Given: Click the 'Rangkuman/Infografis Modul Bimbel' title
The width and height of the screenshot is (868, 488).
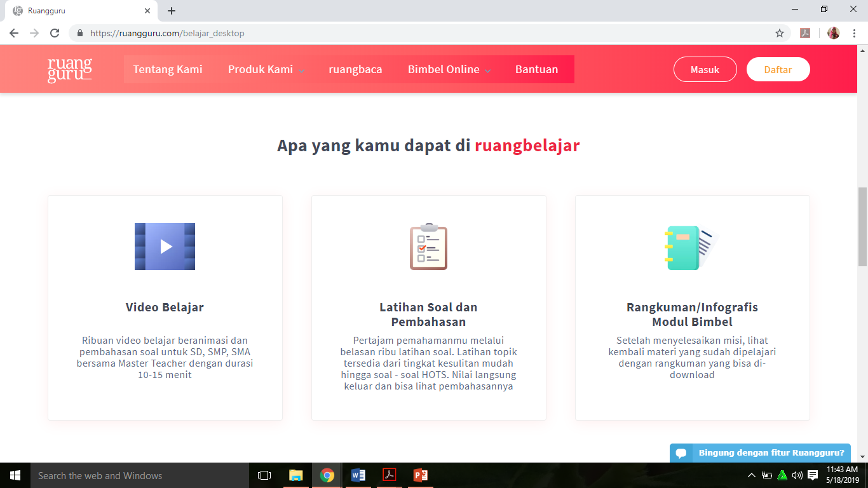Looking at the screenshot, I should tap(692, 315).
